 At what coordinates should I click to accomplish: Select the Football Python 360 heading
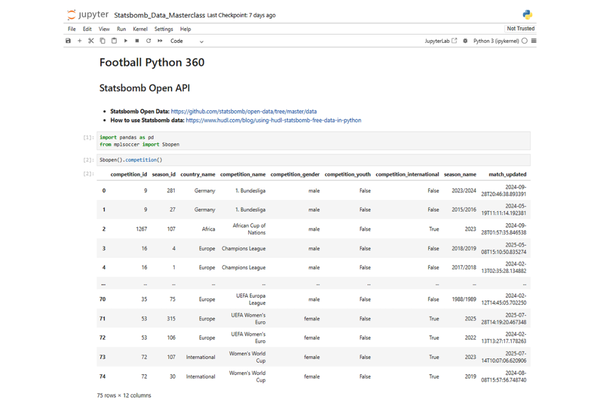[x=152, y=62]
